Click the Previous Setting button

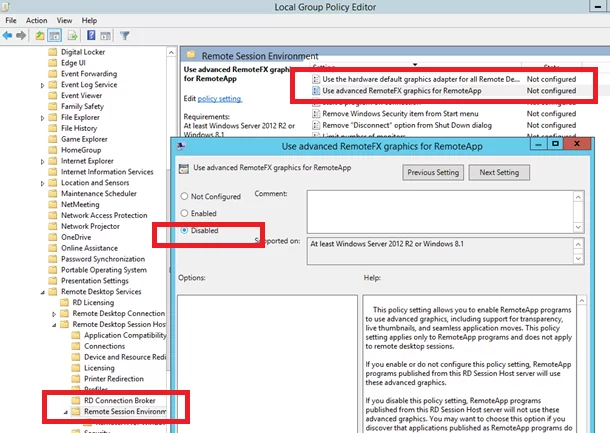(x=433, y=172)
